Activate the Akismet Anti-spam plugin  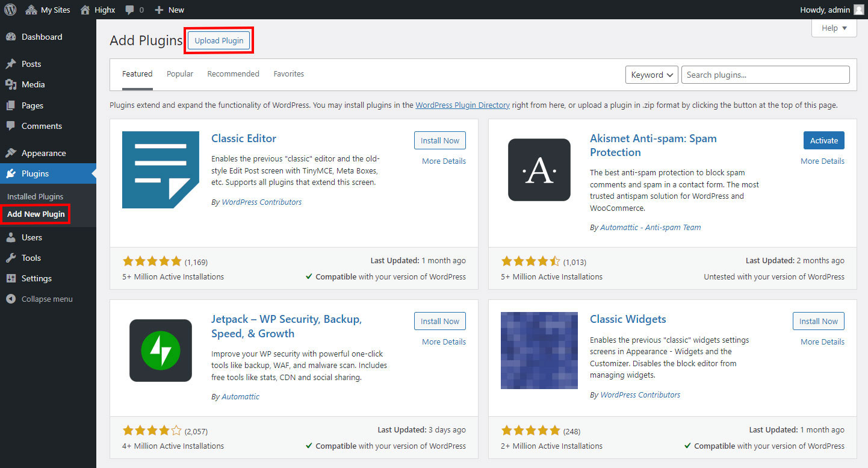click(823, 140)
